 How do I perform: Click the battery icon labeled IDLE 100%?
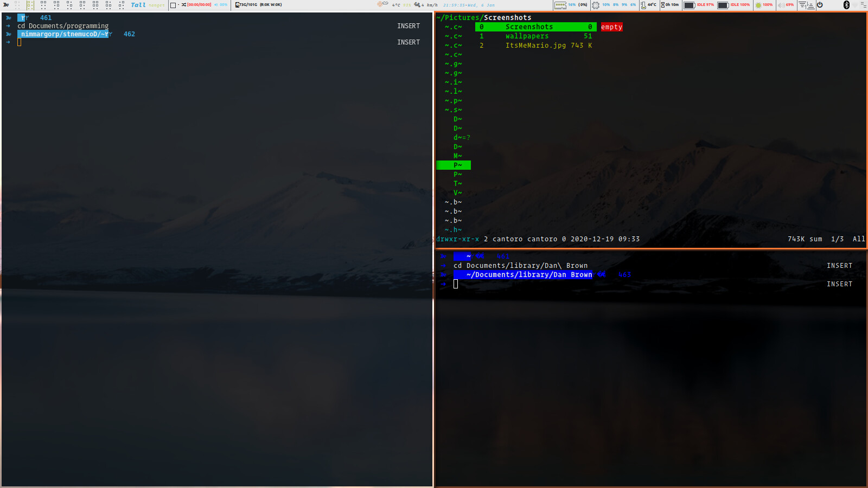[x=723, y=5]
